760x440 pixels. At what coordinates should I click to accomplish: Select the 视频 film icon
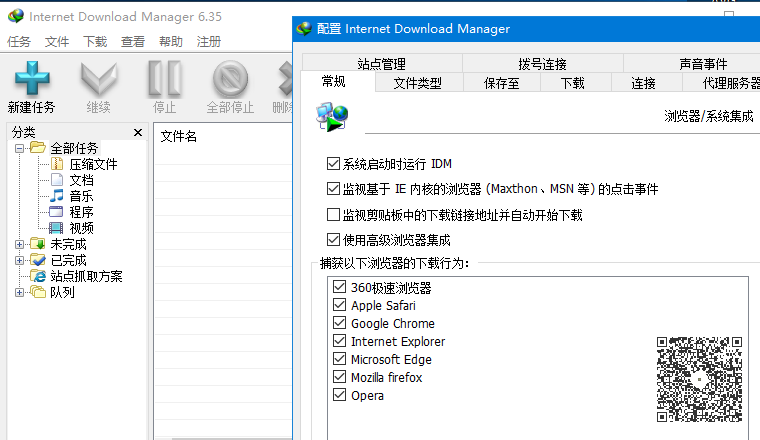click(56, 228)
